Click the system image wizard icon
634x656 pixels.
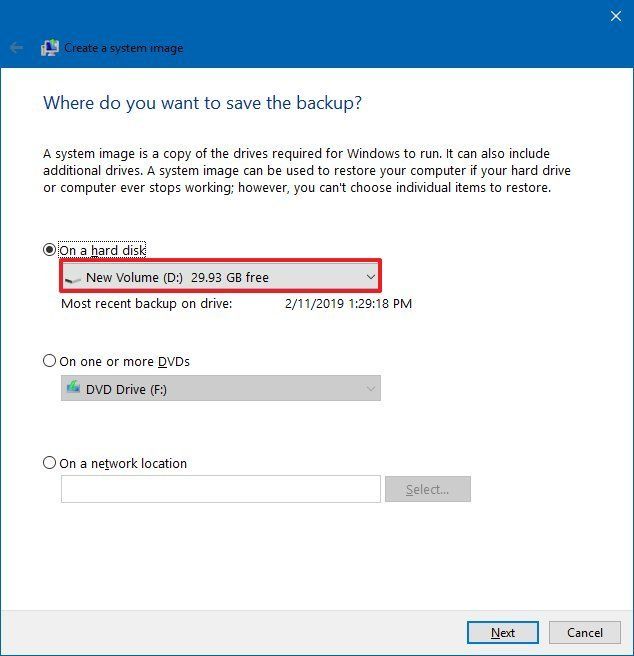(49, 47)
